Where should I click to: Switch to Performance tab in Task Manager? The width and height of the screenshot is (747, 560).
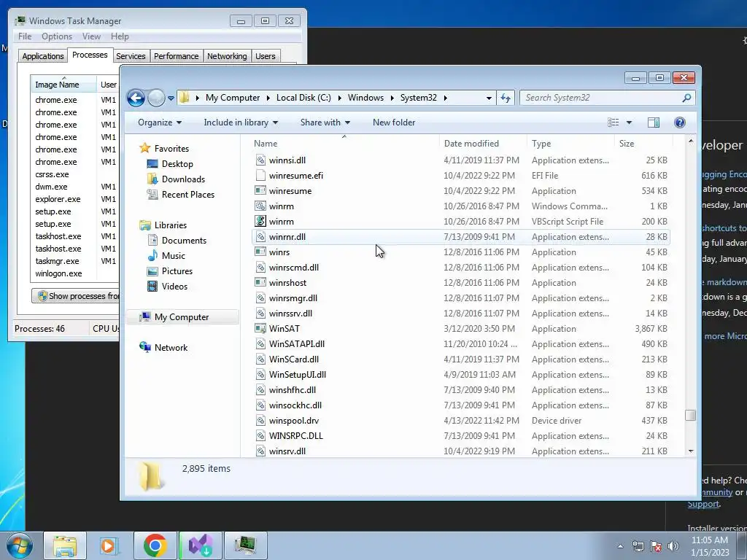click(x=176, y=56)
